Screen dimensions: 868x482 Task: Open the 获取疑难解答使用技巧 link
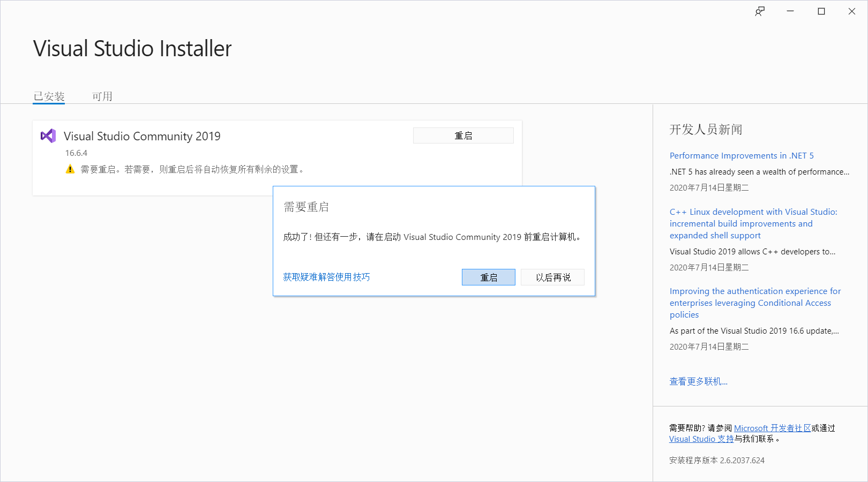(x=326, y=277)
